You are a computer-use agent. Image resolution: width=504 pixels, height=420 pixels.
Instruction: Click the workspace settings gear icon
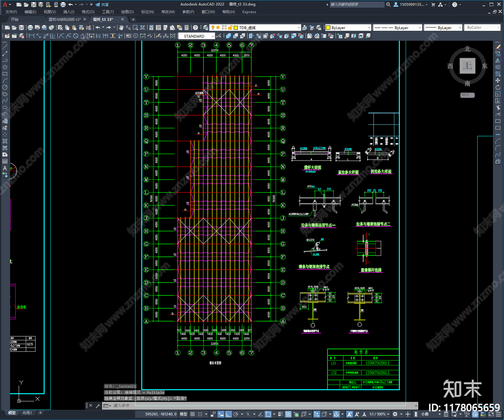point(395,414)
